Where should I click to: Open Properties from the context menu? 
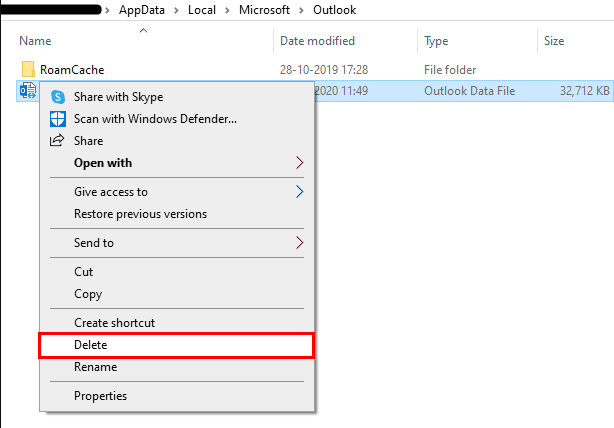100,396
